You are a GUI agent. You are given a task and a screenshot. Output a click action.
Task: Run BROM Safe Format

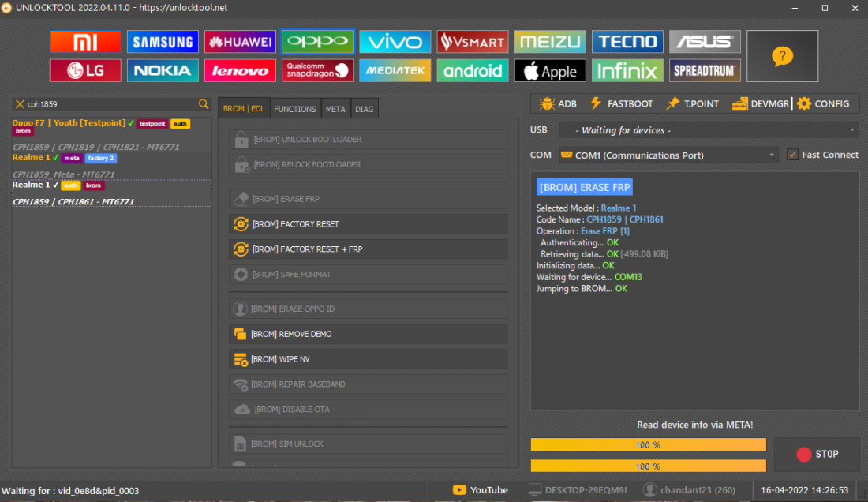tap(369, 275)
